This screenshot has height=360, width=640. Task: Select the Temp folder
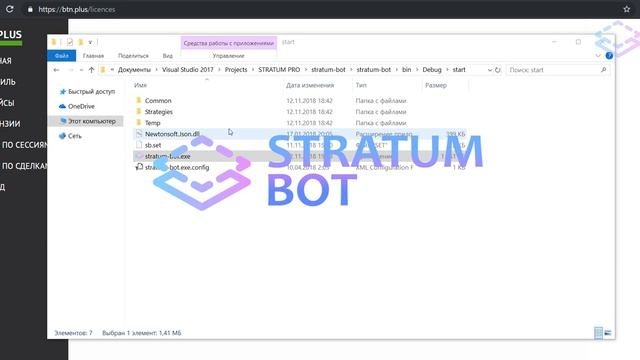coord(152,123)
